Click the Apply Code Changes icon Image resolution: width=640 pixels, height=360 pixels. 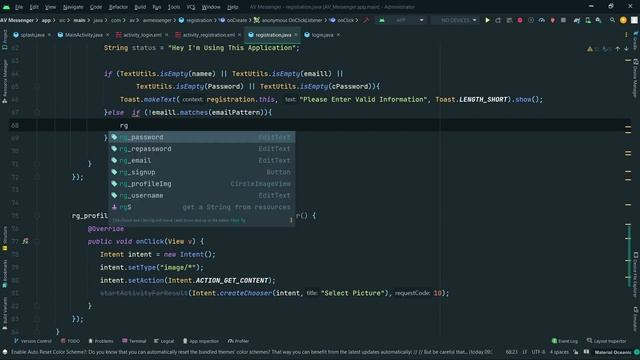tap(509, 20)
